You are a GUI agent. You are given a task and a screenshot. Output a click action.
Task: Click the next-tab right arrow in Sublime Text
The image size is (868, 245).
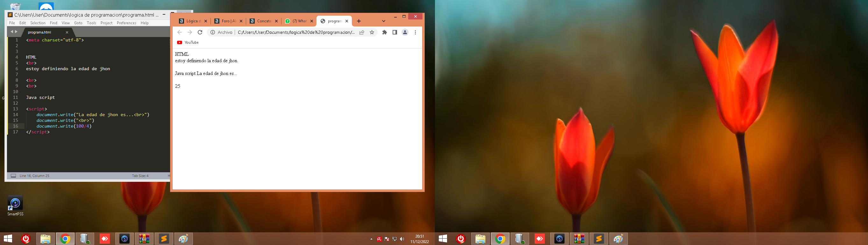(x=16, y=32)
